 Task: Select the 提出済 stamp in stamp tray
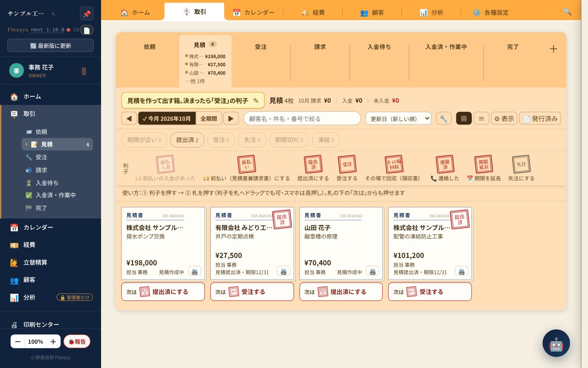(x=313, y=164)
